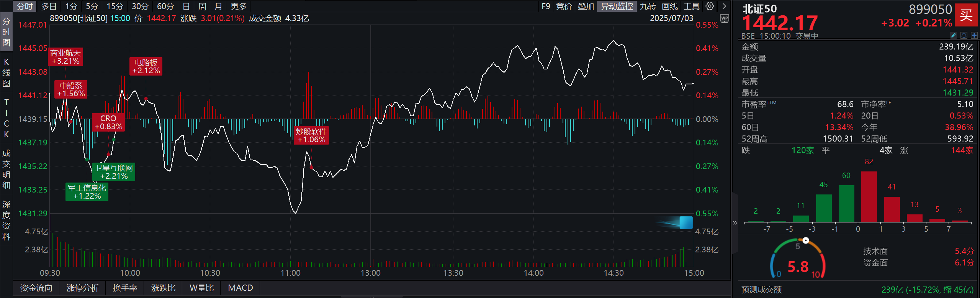Select 换手率 indicator tab
The height and width of the screenshot is (298, 980).
pos(125,288)
